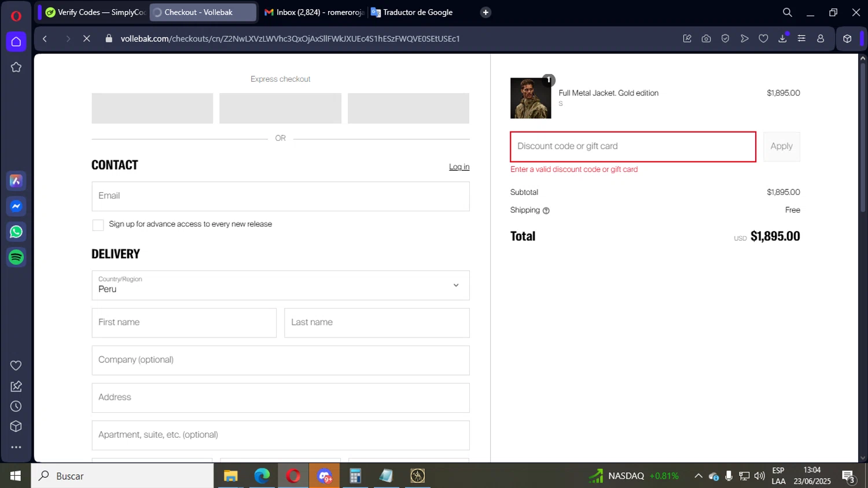Open Opera main menu logo
This screenshot has height=488, width=868.
pyautogui.click(x=16, y=16)
